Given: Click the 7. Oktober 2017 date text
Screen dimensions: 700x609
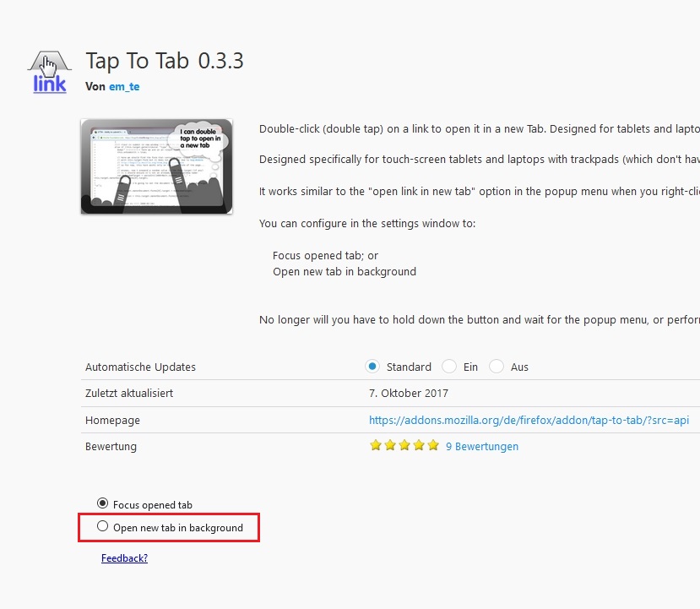Looking at the screenshot, I should 409,394.
